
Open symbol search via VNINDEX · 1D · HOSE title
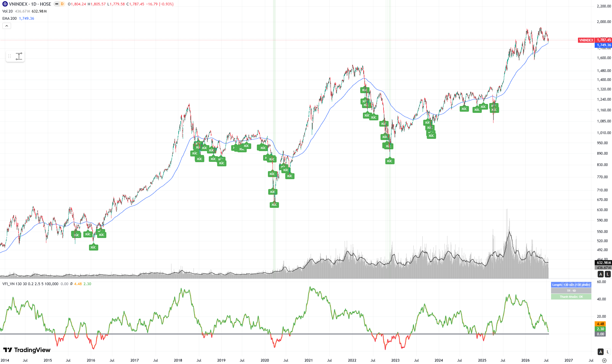[30, 4]
